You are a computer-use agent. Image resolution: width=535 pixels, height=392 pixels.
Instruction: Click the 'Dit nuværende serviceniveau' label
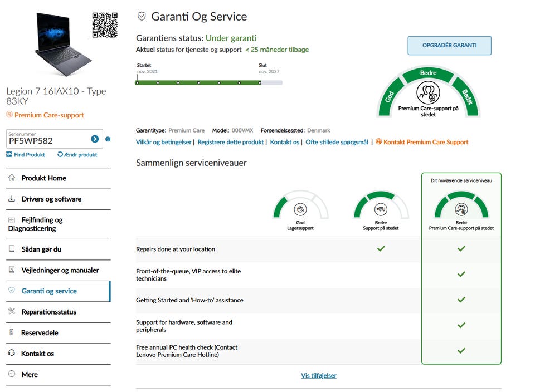tap(461, 180)
